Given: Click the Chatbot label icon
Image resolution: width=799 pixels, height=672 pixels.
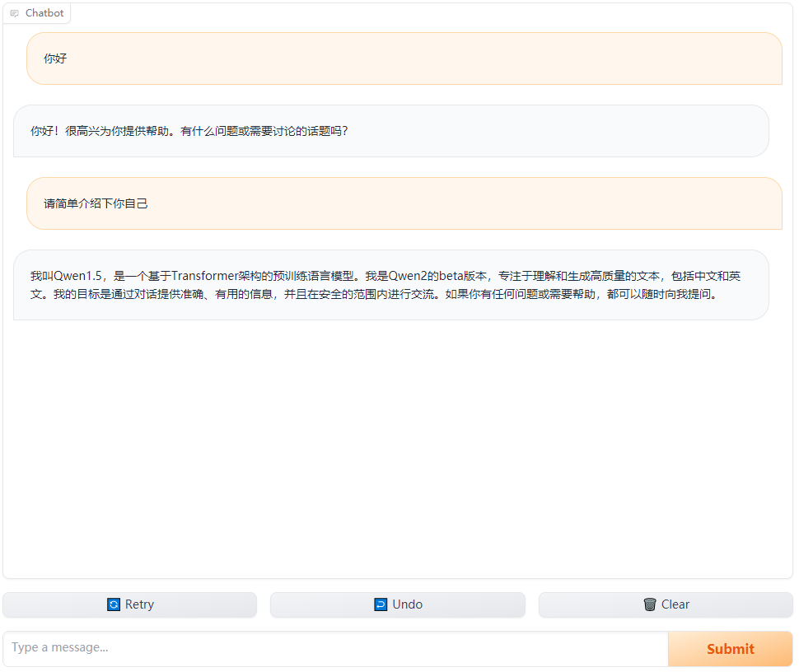Looking at the screenshot, I should point(14,13).
